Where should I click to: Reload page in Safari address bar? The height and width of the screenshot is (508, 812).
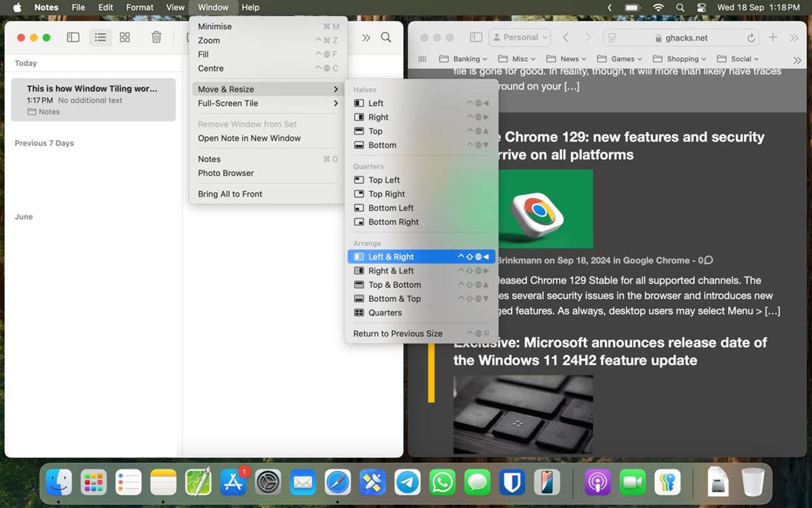[751, 38]
